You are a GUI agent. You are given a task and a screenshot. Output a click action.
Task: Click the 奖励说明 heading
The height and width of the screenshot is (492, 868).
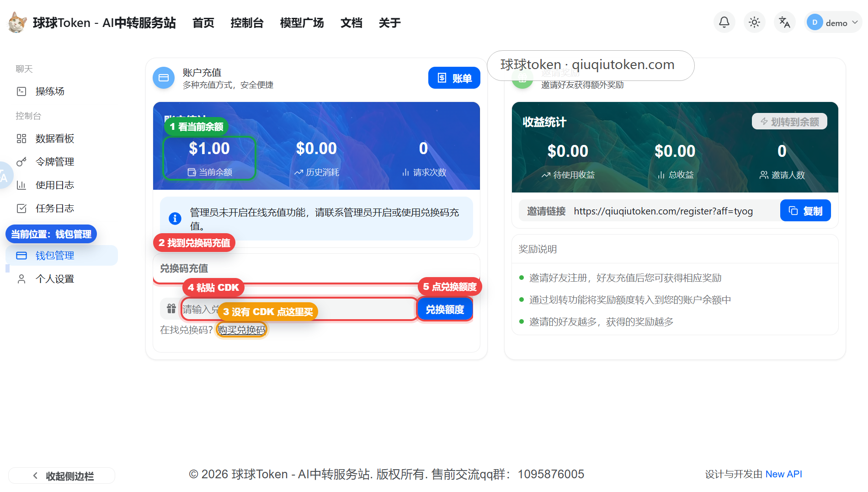point(538,249)
